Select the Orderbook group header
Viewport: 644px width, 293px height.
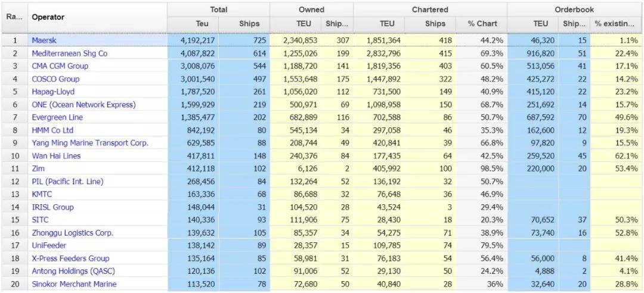[x=575, y=10]
